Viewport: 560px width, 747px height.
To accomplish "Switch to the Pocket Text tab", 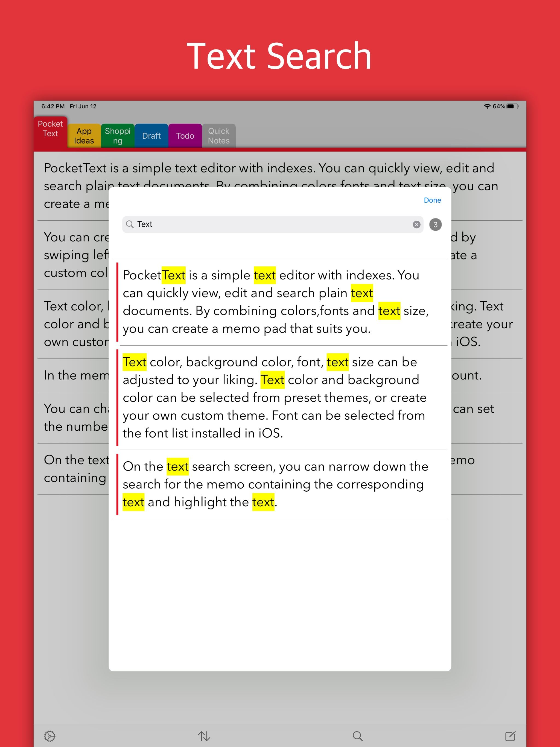I will click(x=50, y=132).
